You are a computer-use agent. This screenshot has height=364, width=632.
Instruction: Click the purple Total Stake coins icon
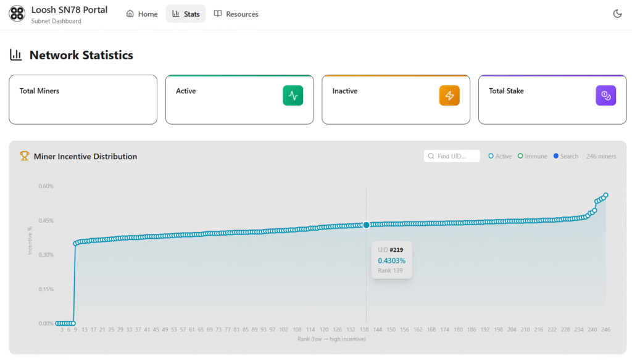click(x=605, y=96)
